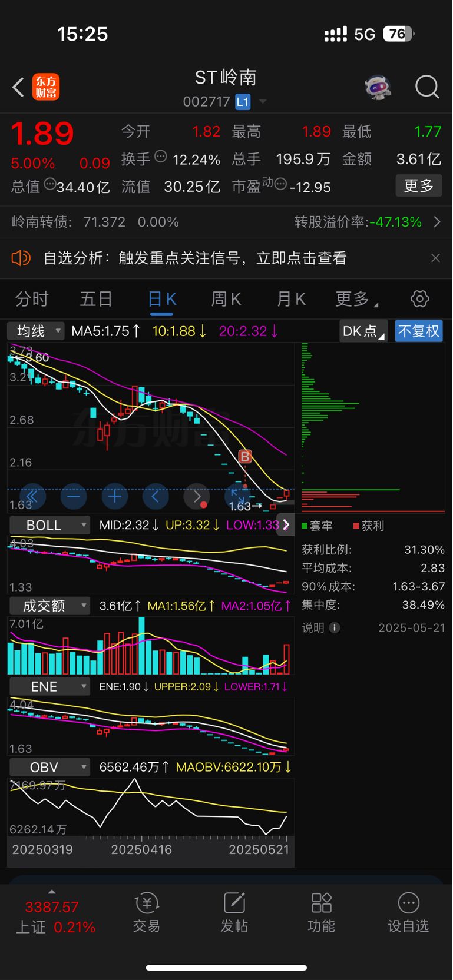Dismiss the 自选分析 notice
This screenshot has height=980, width=453.
click(x=435, y=258)
